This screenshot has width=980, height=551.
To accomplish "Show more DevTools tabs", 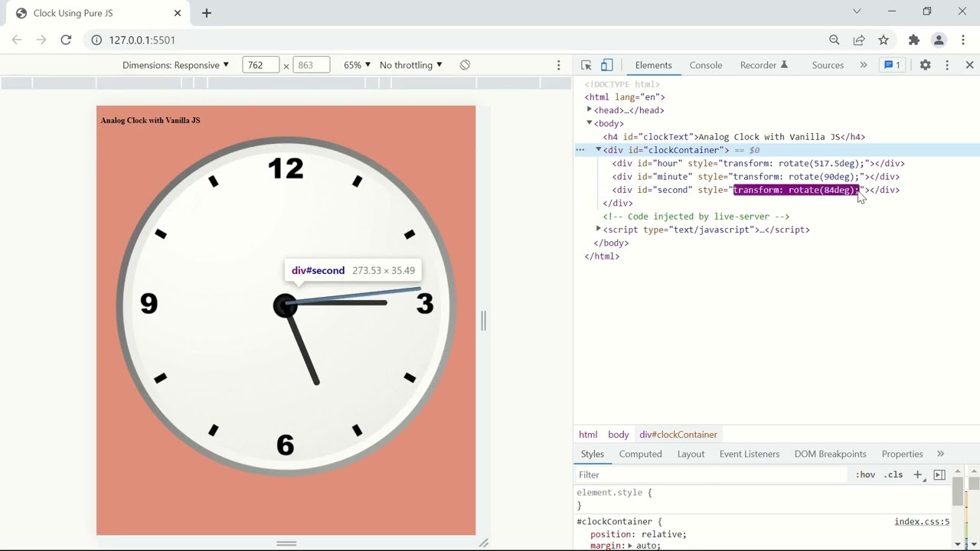I will (864, 65).
